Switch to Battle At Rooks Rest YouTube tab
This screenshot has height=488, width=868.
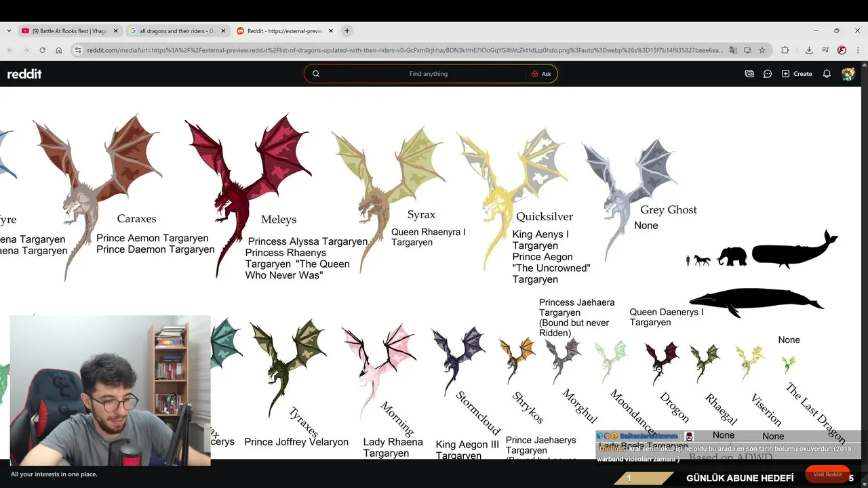click(x=69, y=30)
